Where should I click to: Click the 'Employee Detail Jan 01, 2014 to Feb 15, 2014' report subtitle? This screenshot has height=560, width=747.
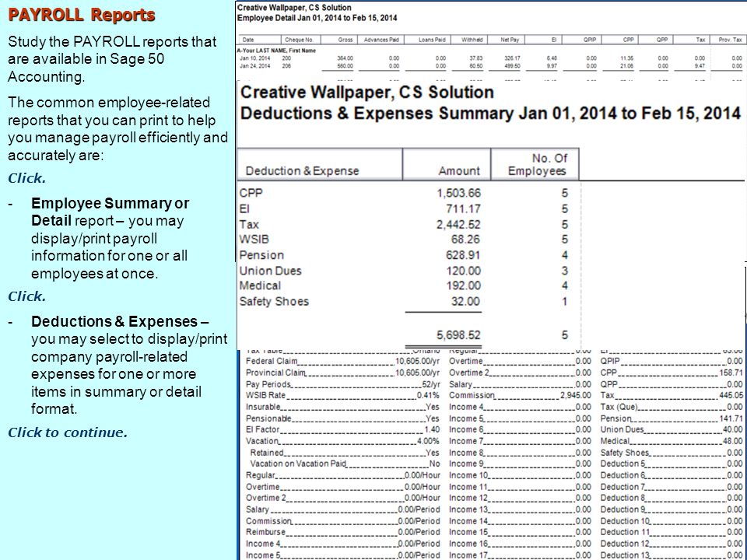[x=317, y=18]
